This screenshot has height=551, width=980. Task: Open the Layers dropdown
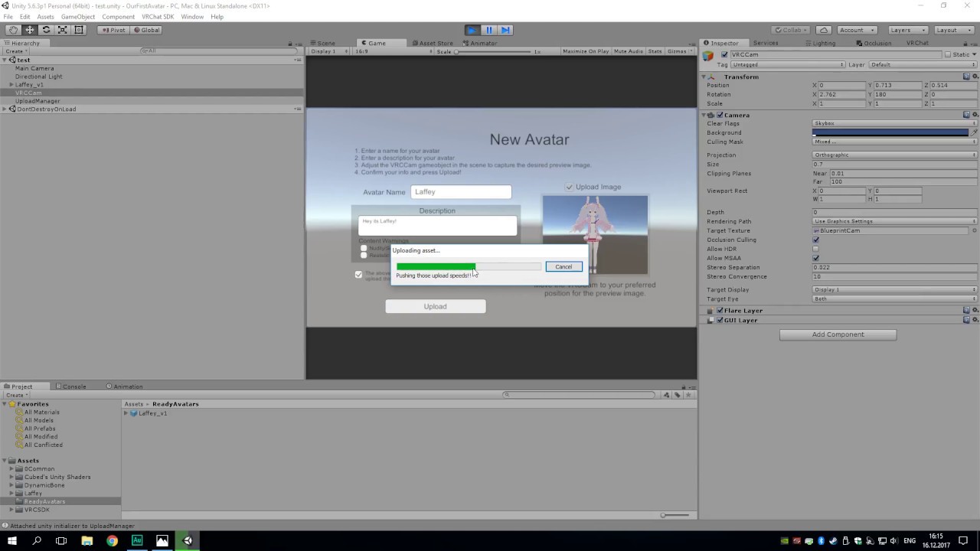907,30
